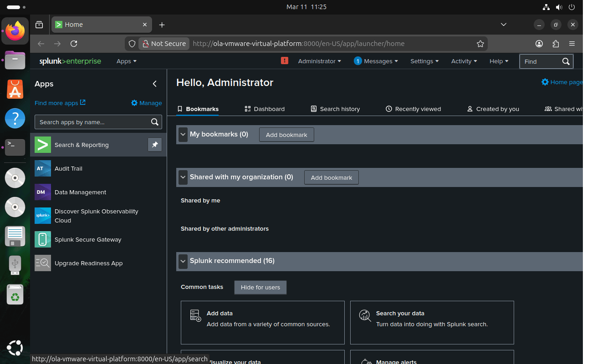Viewport: 592px width, 364px height.
Task: Click the Not Secure lock indicator
Action: click(164, 44)
